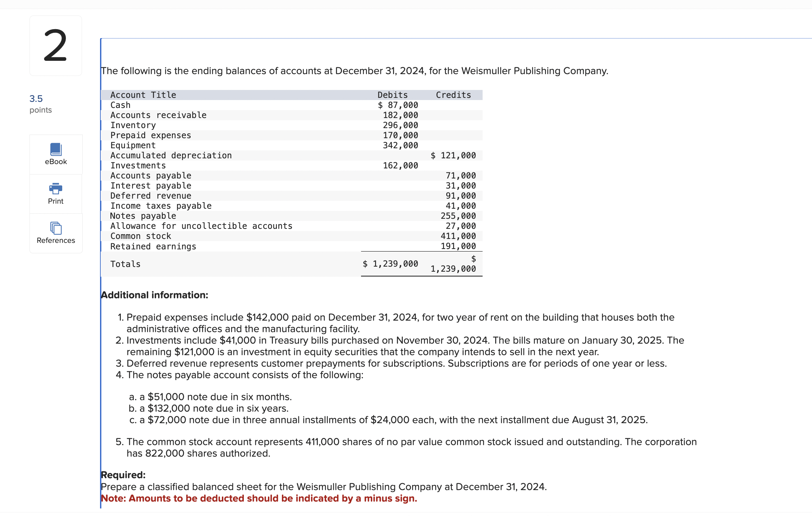Click the Credits column header
The image size is (812, 516).
click(x=453, y=95)
